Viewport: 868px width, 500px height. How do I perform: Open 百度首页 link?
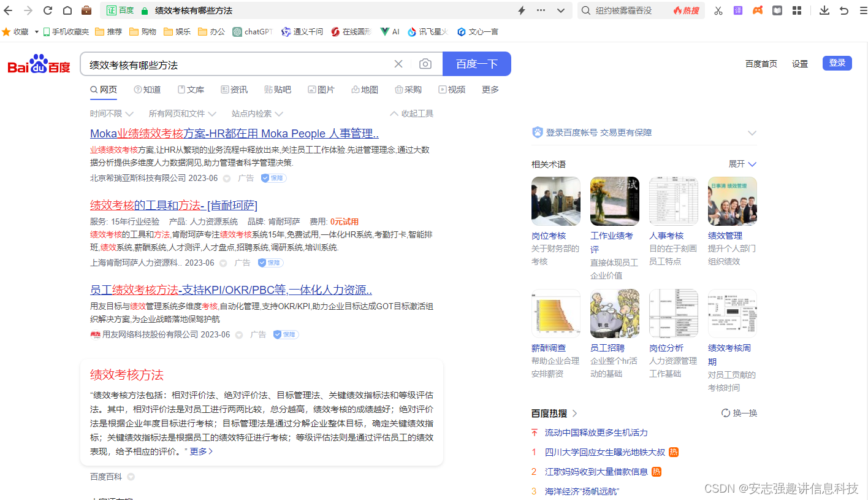(x=761, y=64)
